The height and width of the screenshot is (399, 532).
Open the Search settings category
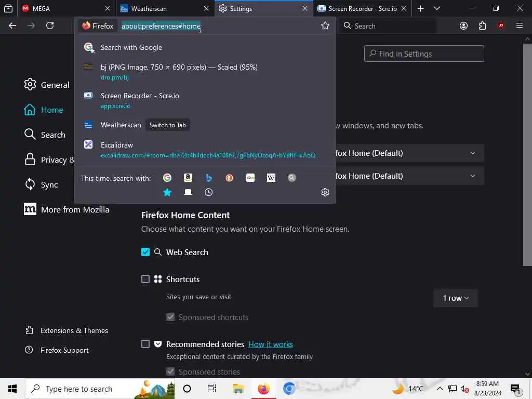point(45,135)
